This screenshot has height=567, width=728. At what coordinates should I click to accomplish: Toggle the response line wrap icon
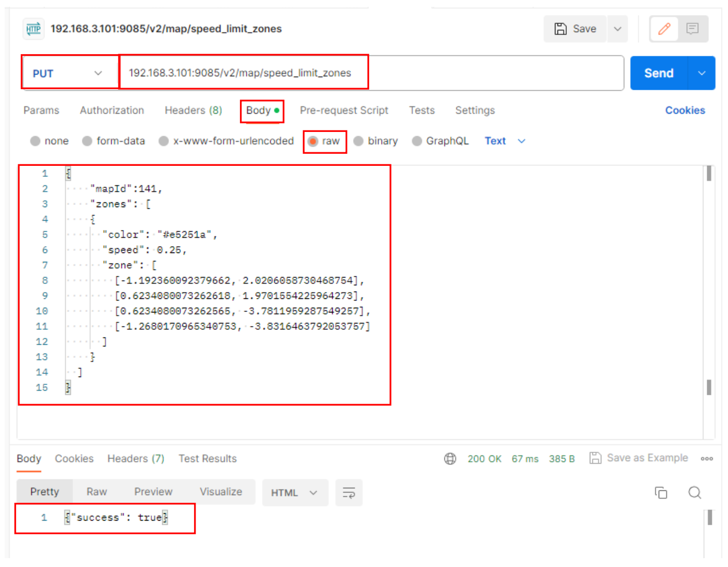point(349,492)
